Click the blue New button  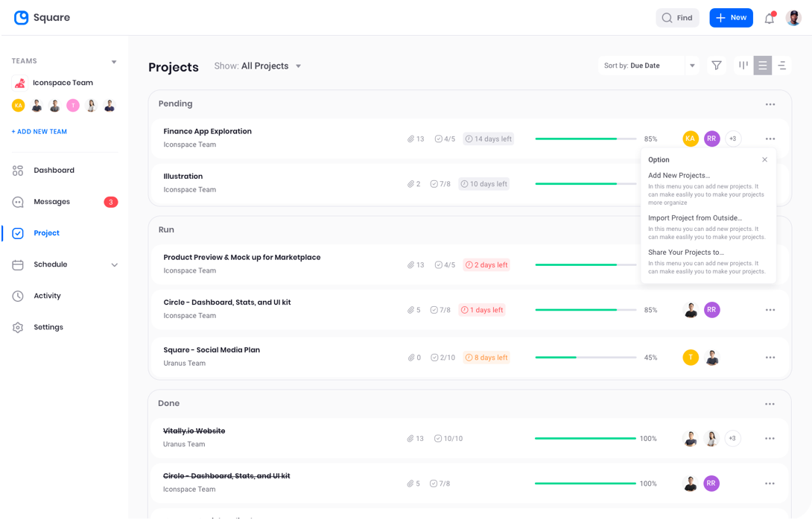730,18
